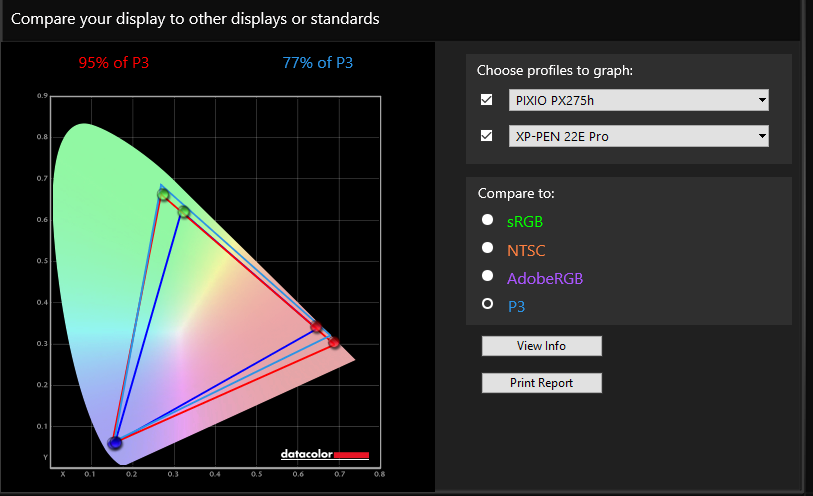Uncheck the XP-PEN 22E Pro profile checkbox
The image size is (813, 496).
(x=486, y=136)
